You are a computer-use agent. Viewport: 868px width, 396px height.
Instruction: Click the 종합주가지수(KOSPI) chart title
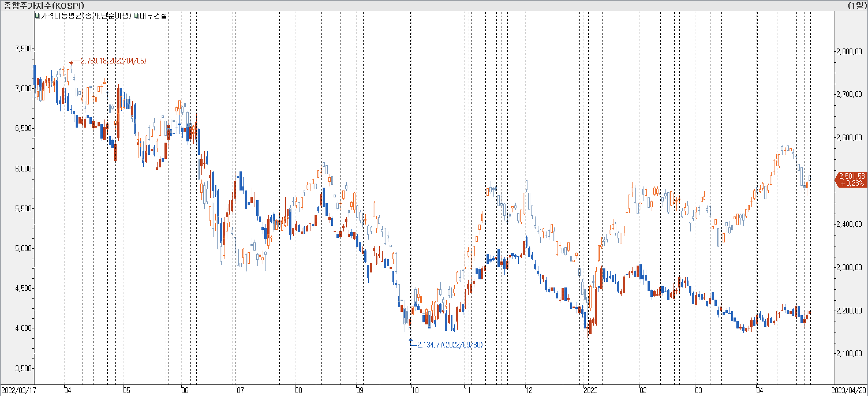pyautogui.click(x=44, y=5)
